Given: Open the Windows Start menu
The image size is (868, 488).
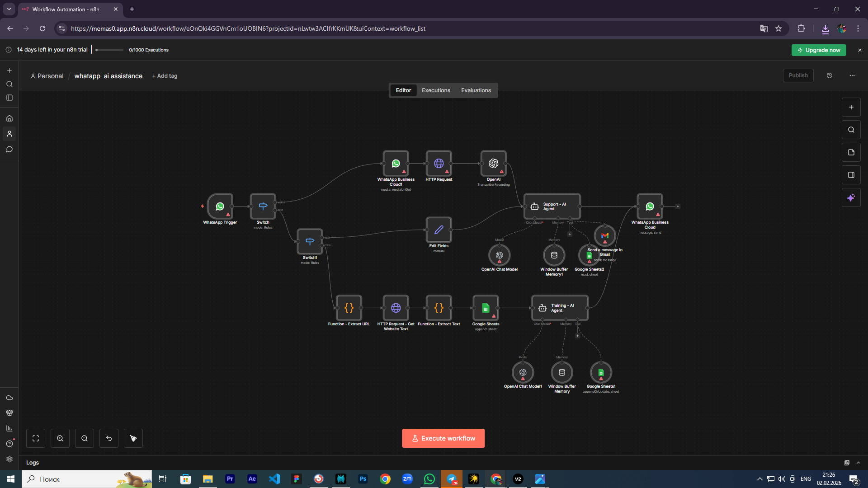Looking at the screenshot, I should (x=11, y=479).
